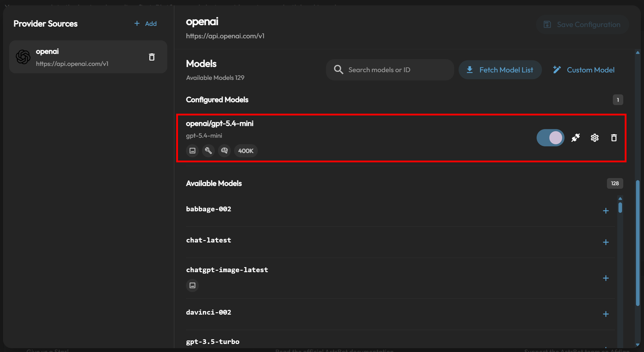Click the models list scroll-up arrow

620,199
